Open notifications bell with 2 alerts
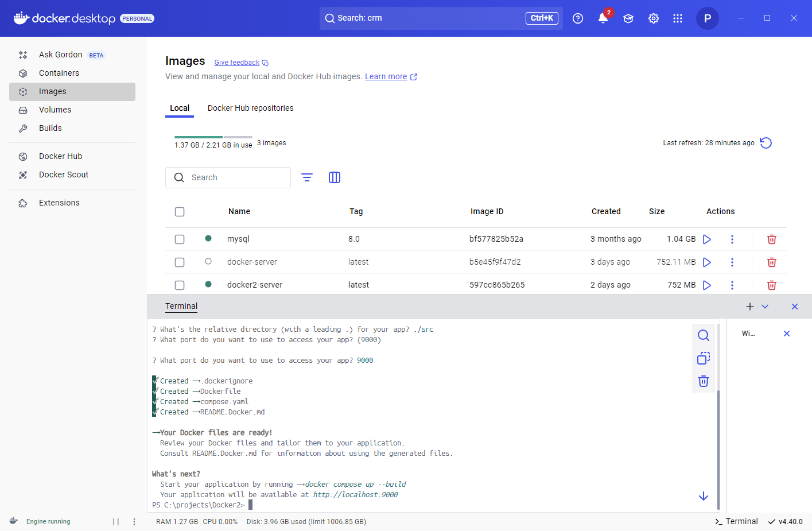This screenshot has width=812, height=531. click(603, 18)
